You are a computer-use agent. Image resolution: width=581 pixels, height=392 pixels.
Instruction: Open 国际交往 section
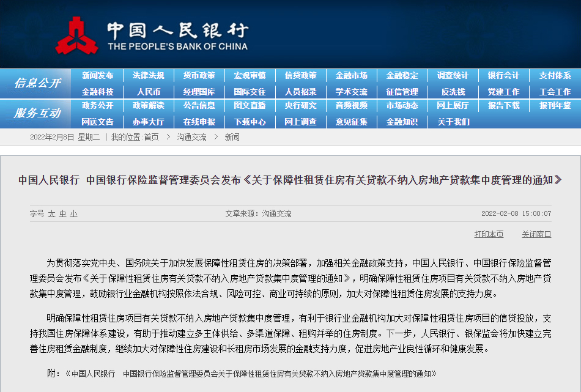[x=250, y=92]
